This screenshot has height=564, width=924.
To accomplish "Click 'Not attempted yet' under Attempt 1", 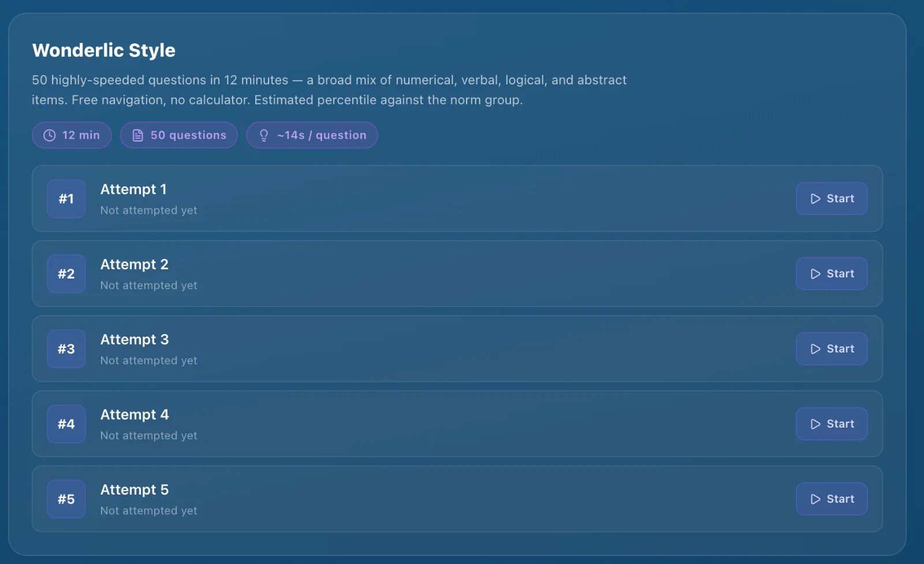I will pos(149,210).
